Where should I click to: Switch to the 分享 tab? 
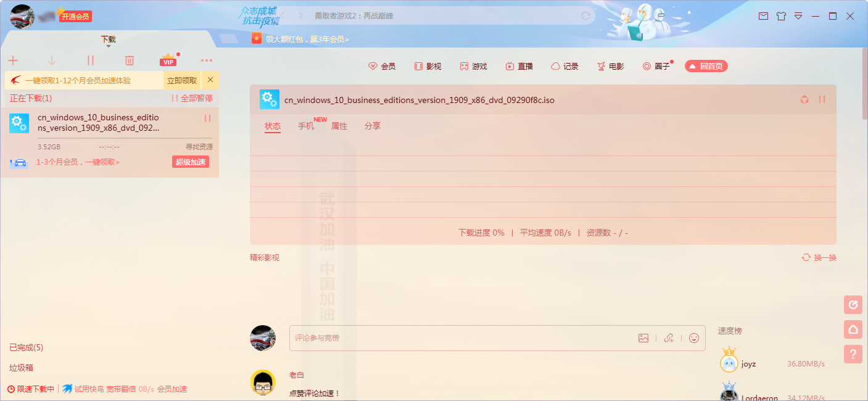373,126
